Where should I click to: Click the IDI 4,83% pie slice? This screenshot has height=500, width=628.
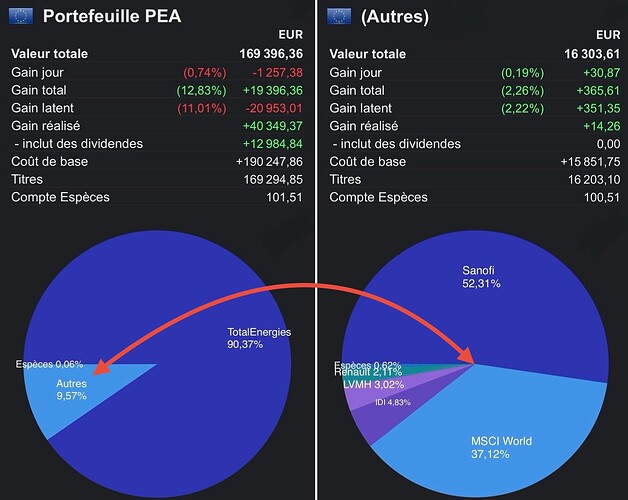coord(393,405)
